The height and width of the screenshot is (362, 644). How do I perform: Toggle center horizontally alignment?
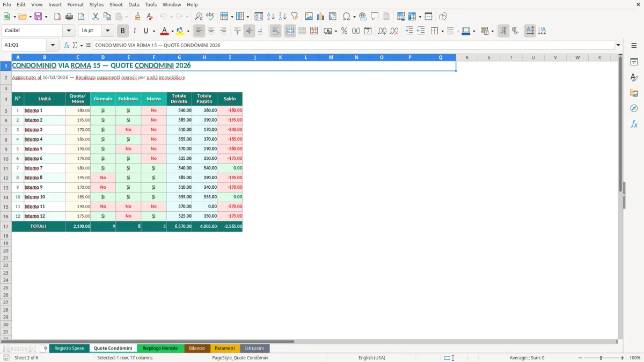tap(211, 31)
